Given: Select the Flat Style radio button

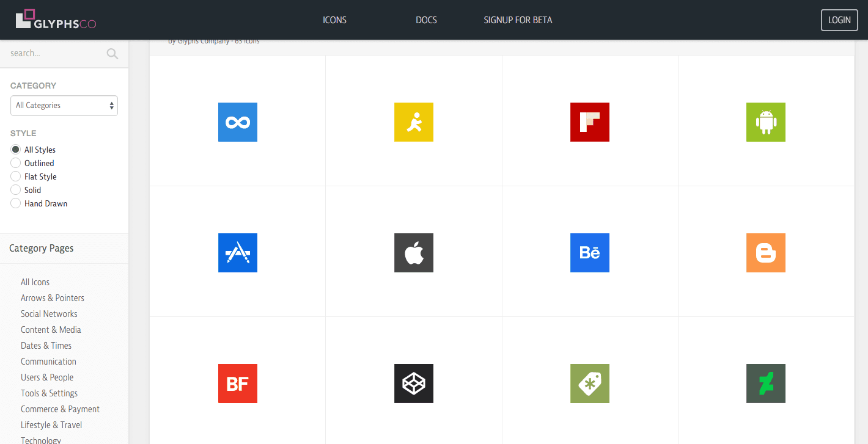Looking at the screenshot, I should 16,177.
